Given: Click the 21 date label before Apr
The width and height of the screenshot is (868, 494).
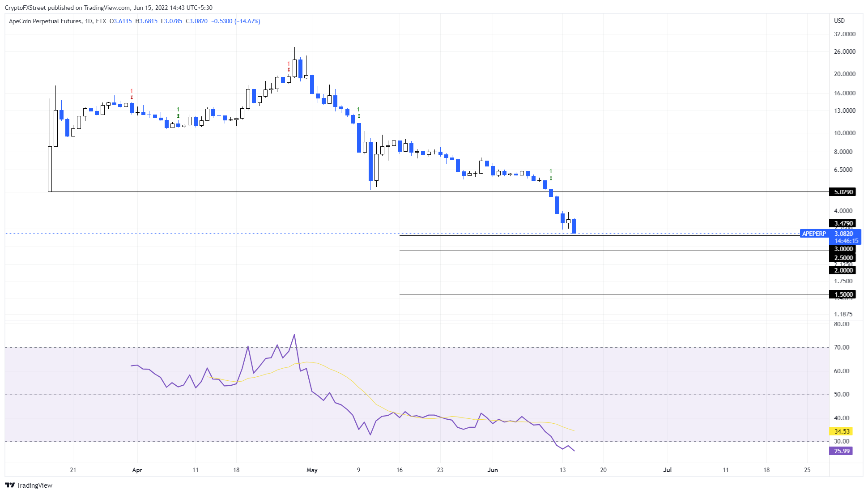Looking at the screenshot, I should [x=73, y=470].
